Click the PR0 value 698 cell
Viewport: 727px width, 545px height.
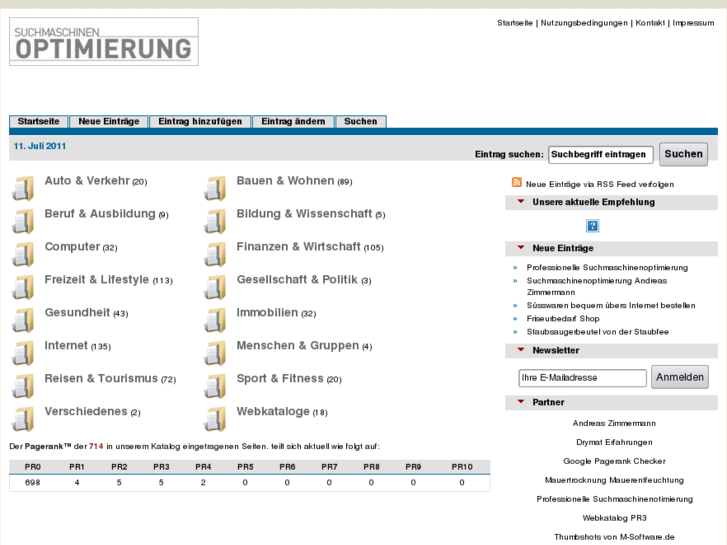32,483
